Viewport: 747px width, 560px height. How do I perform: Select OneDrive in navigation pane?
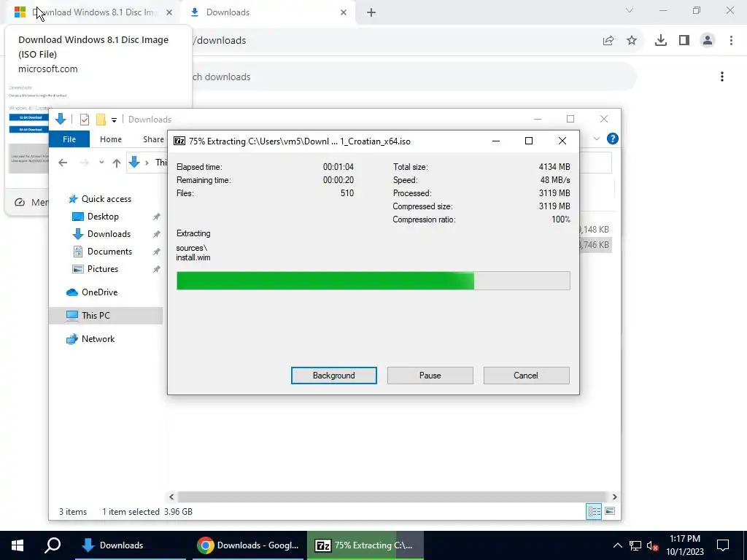click(99, 292)
